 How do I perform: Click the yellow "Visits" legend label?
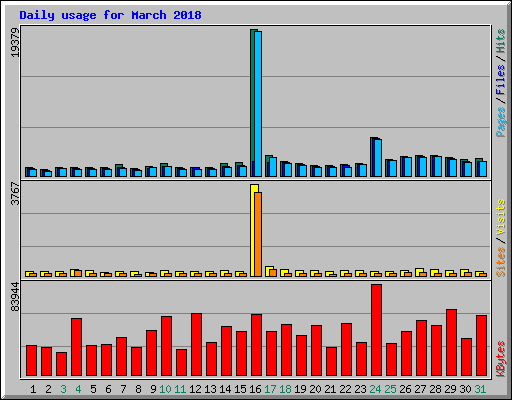[500, 217]
